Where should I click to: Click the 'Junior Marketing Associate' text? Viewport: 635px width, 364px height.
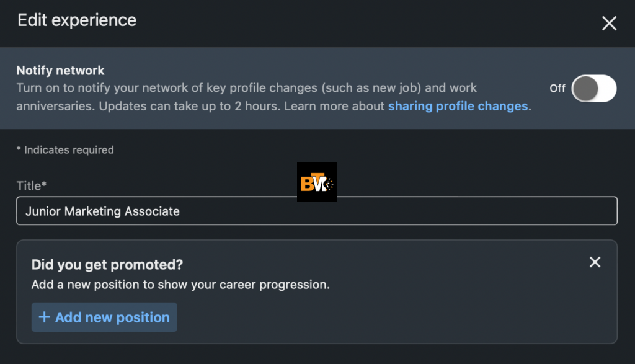click(x=102, y=211)
